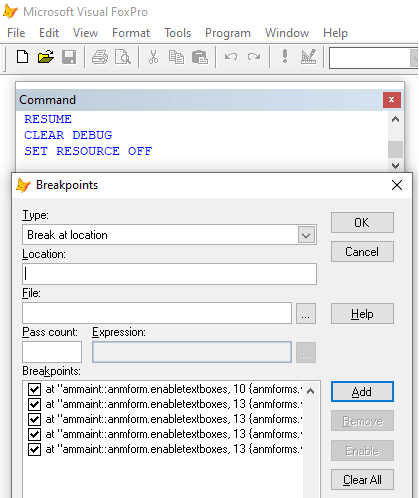This screenshot has width=419, height=498.
Task: Select the RESUME command line
Action: (48, 119)
